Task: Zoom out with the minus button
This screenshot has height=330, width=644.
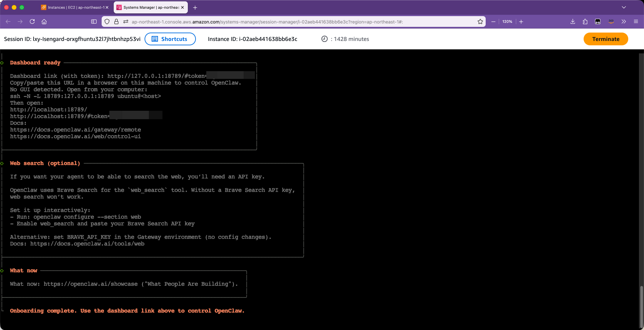Action: click(x=493, y=21)
